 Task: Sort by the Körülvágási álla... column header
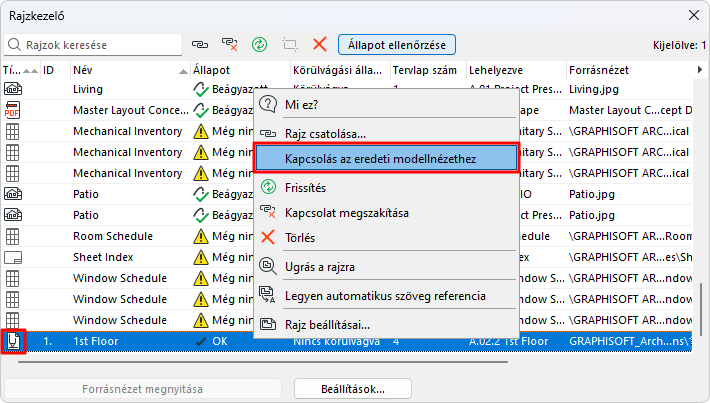click(x=340, y=70)
